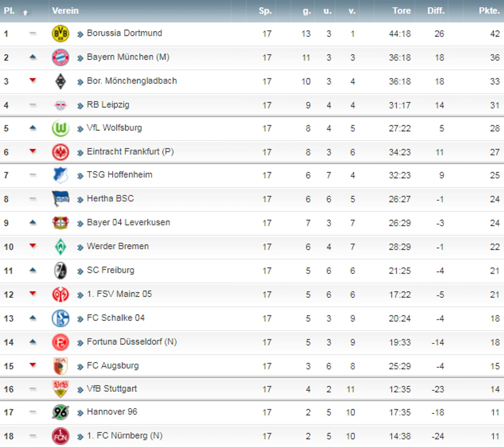504x447 pixels.
Task: Click the Verein column header
Action: [65, 11]
